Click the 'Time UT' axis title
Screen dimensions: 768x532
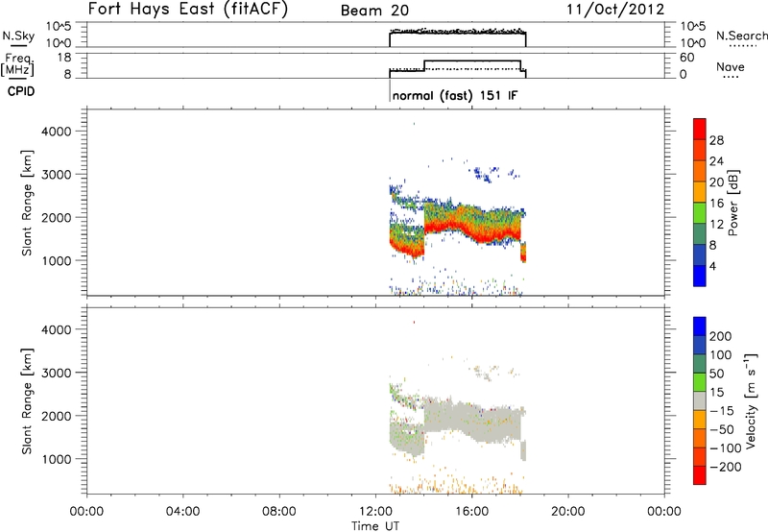(375, 526)
